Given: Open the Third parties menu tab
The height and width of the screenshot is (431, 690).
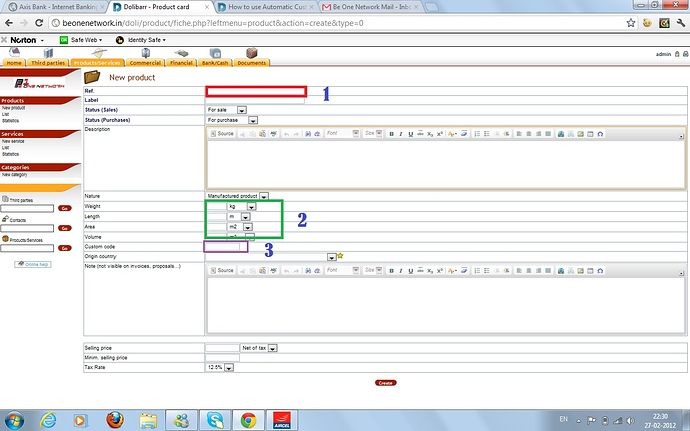Looking at the screenshot, I should pos(48,63).
